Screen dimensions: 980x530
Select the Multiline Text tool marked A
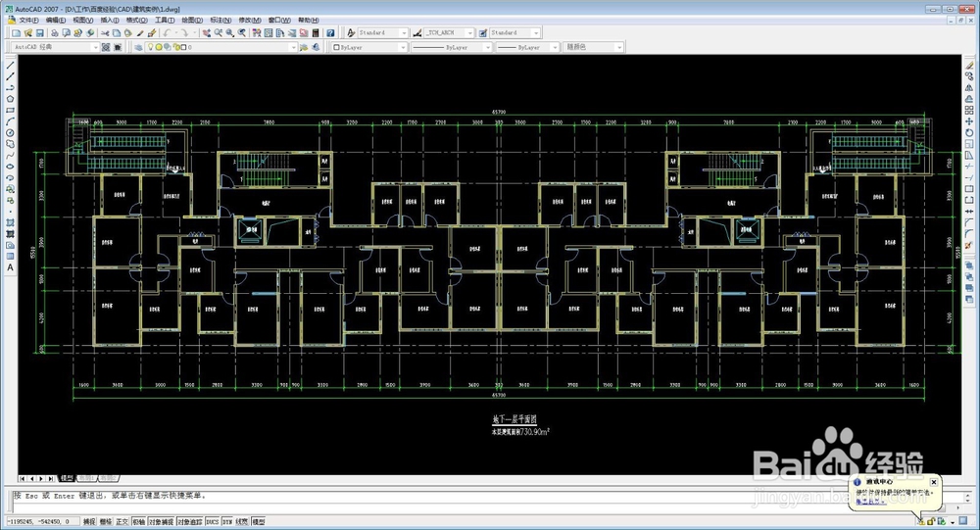coord(11,267)
